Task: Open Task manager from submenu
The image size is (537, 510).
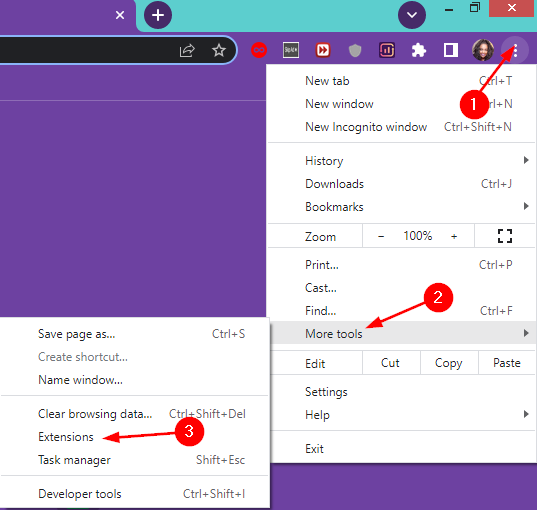Action: tap(135, 460)
